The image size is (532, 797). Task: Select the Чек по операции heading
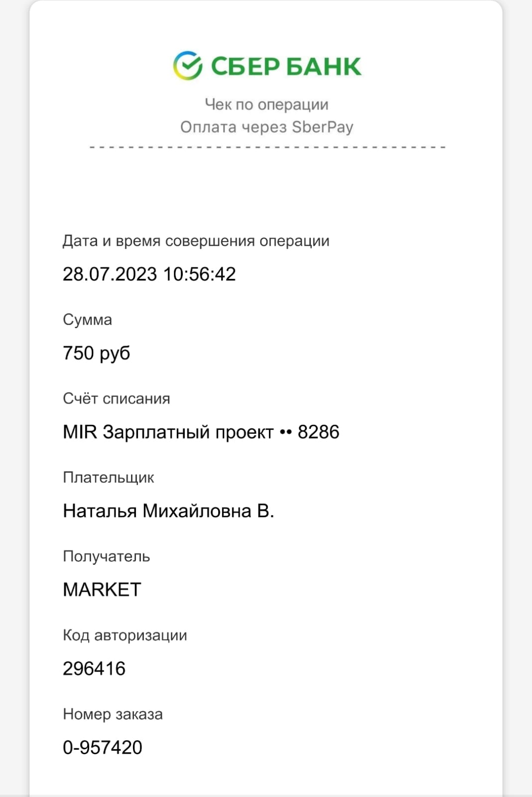pyautogui.click(x=266, y=105)
